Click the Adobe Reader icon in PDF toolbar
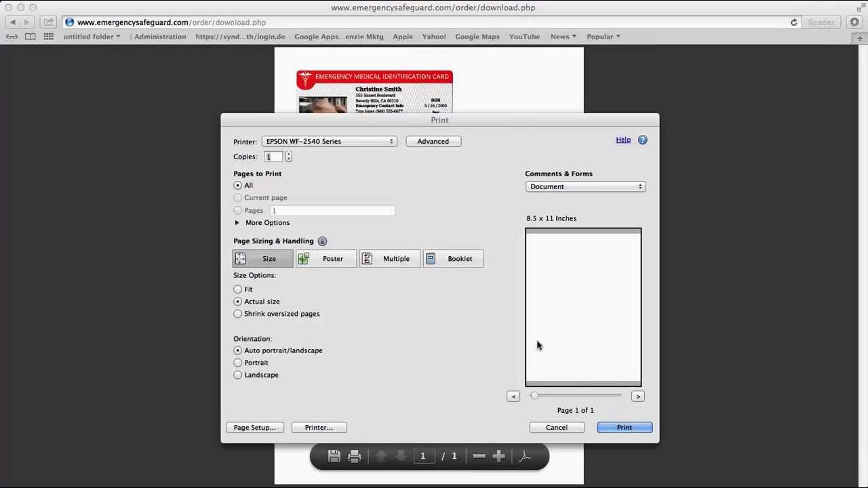 (525, 457)
